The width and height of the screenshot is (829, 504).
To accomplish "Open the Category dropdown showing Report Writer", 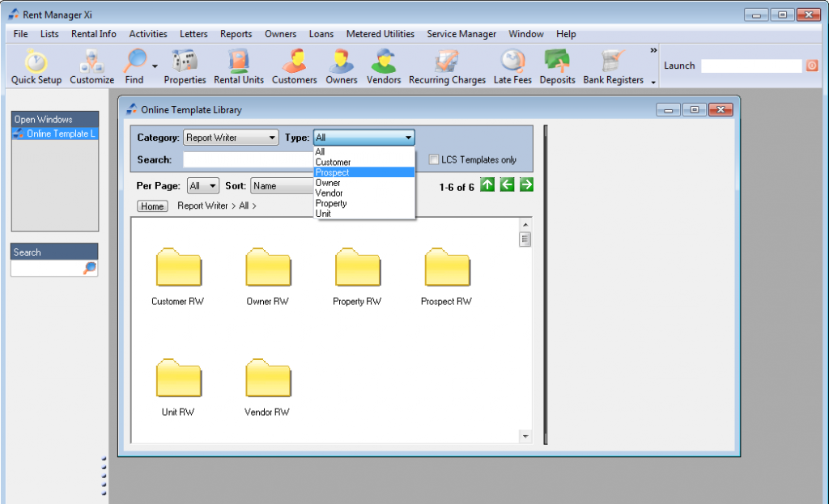I will 231,138.
